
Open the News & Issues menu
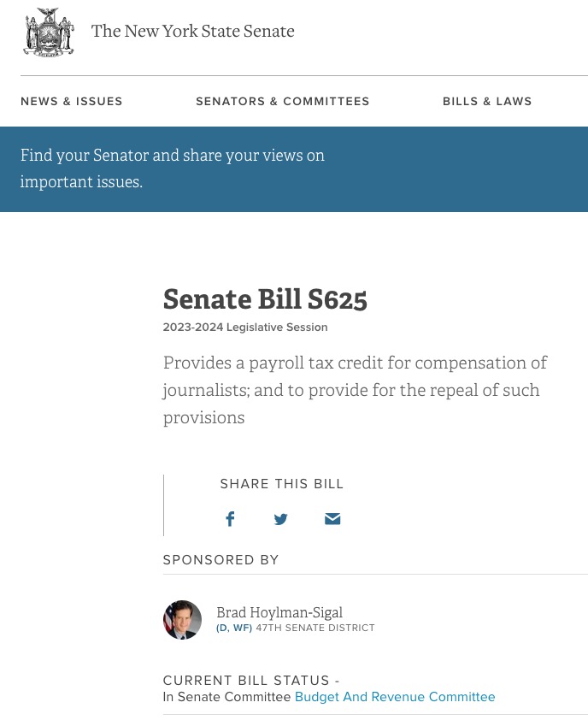(72, 102)
